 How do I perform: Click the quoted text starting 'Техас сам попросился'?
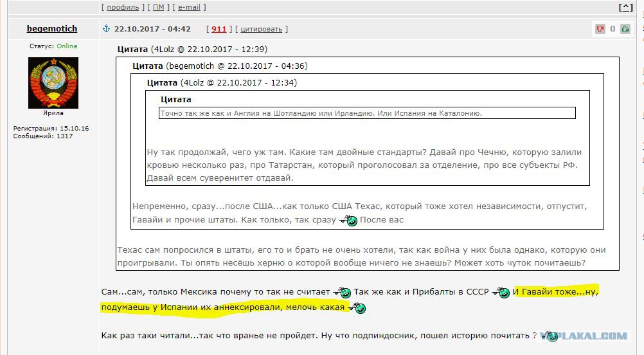pyautogui.click(x=361, y=257)
